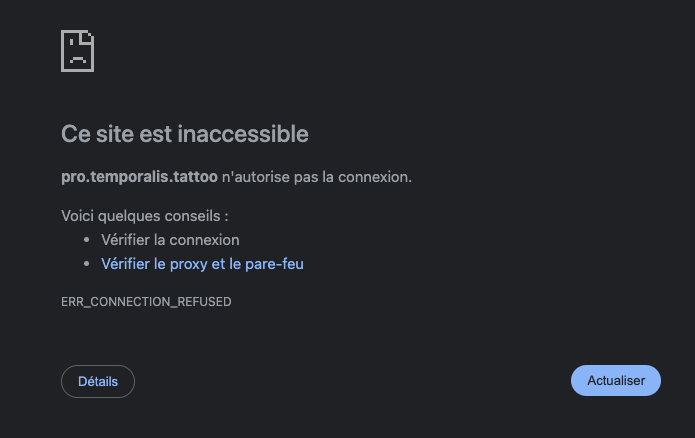
Task: Click the "n'autorise pas la connexion" message
Action: click(x=316, y=177)
